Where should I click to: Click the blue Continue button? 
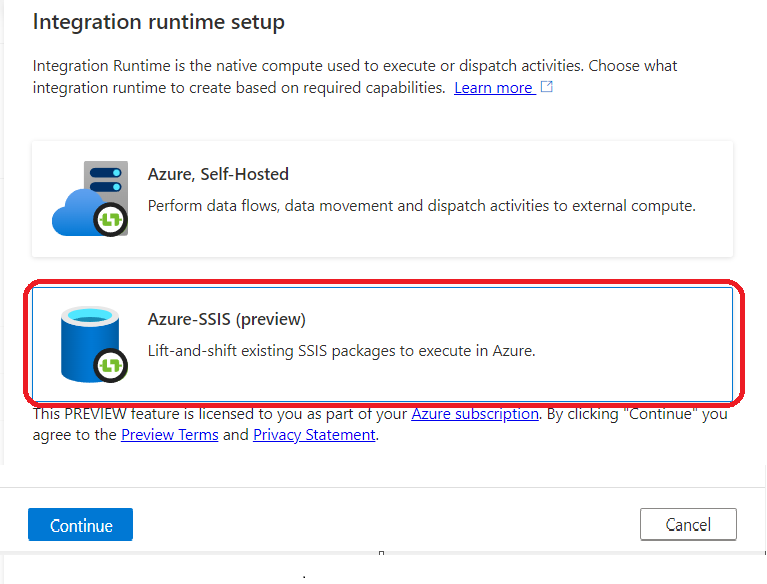[x=80, y=524]
